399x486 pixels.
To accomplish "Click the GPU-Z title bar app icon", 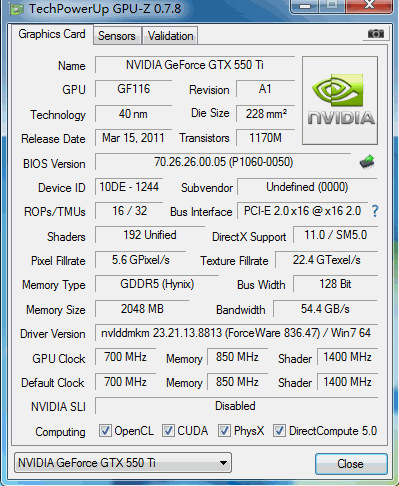I will [x=17, y=9].
